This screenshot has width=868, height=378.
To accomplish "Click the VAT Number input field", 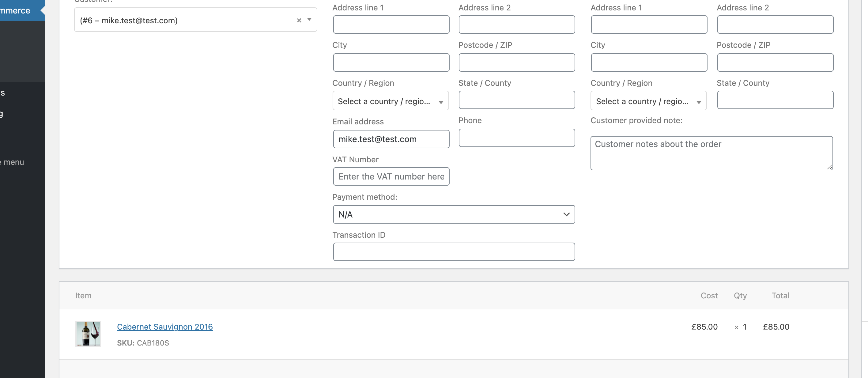I will coord(391,176).
